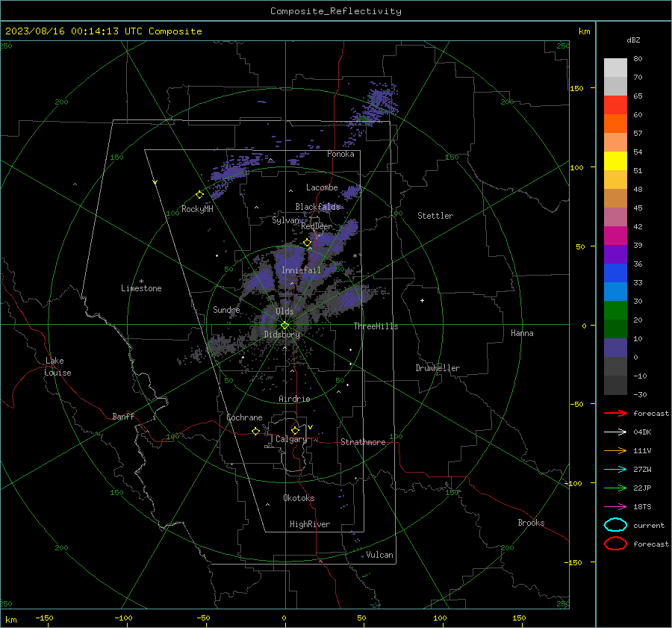Viewport: 672px width, 628px height.
Task: Click the green 22JP arrow icon
Action: tap(615, 488)
